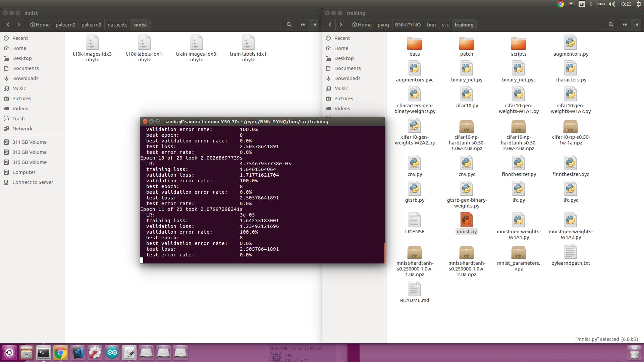The image size is (644, 362).
Task: Search in the mnist window
Action: click(x=289, y=24)
